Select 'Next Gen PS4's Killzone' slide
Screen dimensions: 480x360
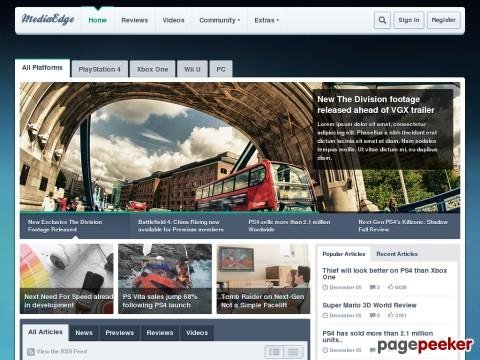[x=405, y=226]
